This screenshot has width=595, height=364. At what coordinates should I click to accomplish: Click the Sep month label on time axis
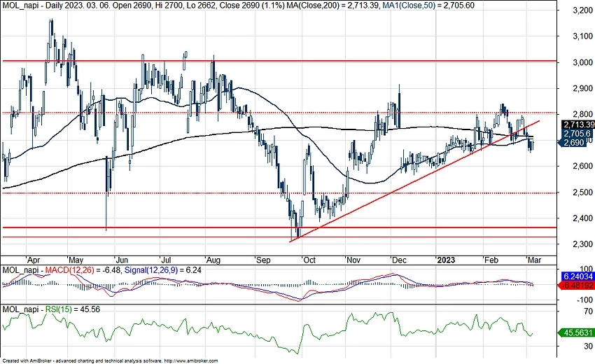coord(263,260)
